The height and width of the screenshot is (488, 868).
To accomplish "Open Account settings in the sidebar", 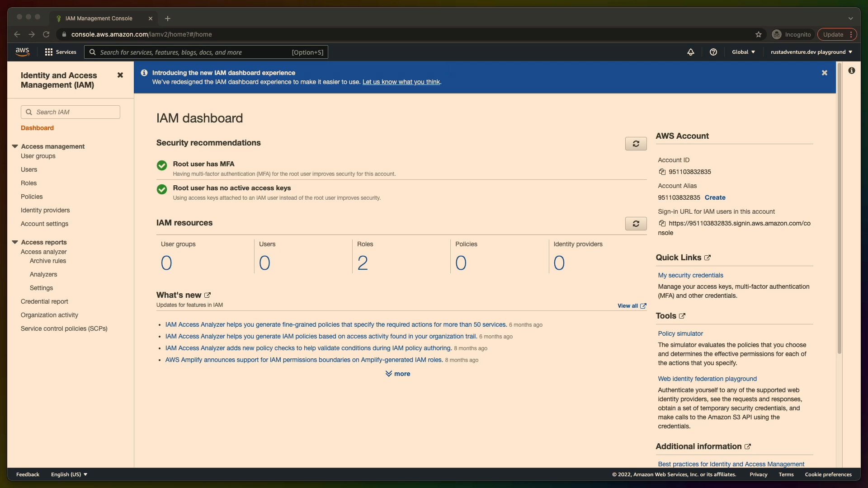I will [44, 224].
